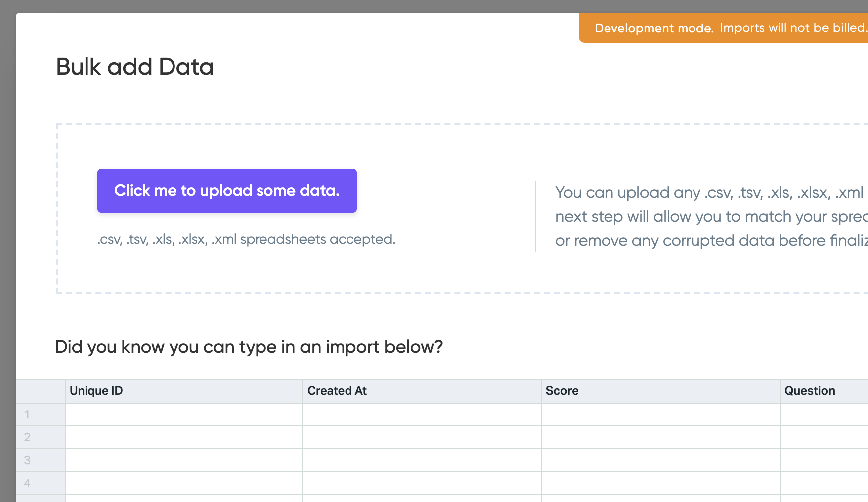Select the Question column header

[x=824, y=391]
